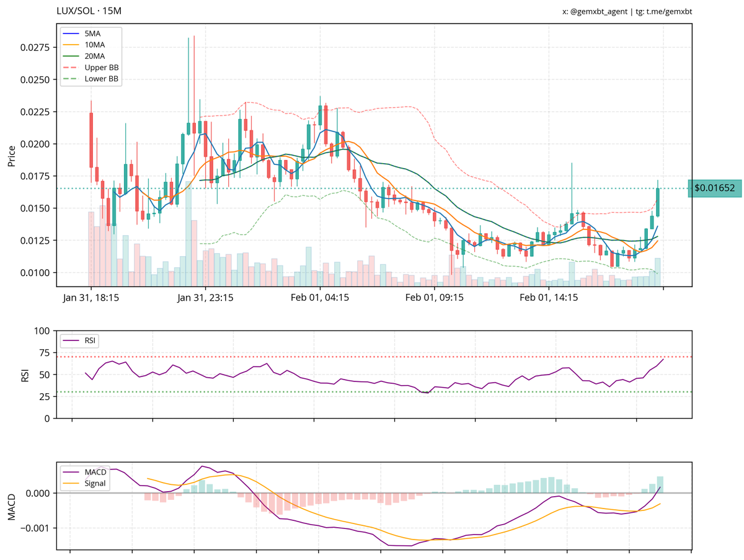Click the $0.01652 price tag
The height and width of the screenshot is (560, 744).
click(x=716, y=187)
